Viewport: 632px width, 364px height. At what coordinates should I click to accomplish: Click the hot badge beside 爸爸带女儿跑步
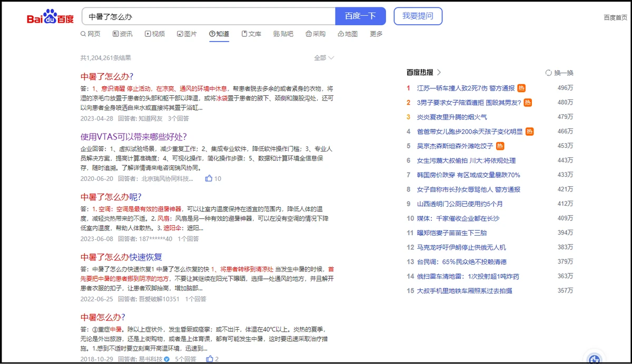click(530, 132)
